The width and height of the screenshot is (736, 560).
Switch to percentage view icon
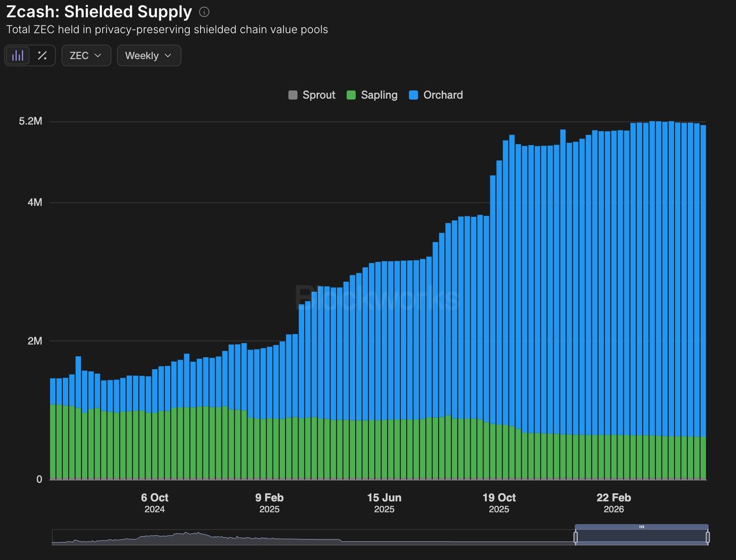[42, 55]
